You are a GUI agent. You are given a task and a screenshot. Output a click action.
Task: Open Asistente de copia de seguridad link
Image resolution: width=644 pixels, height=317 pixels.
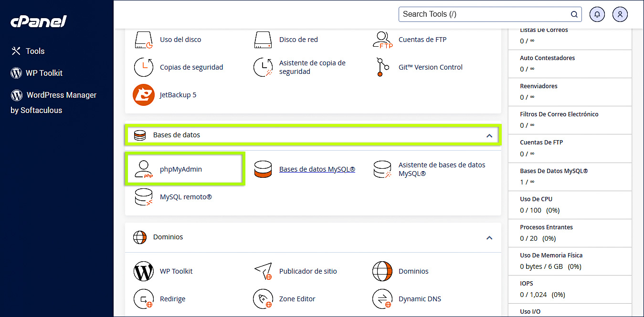coord(312,67)
